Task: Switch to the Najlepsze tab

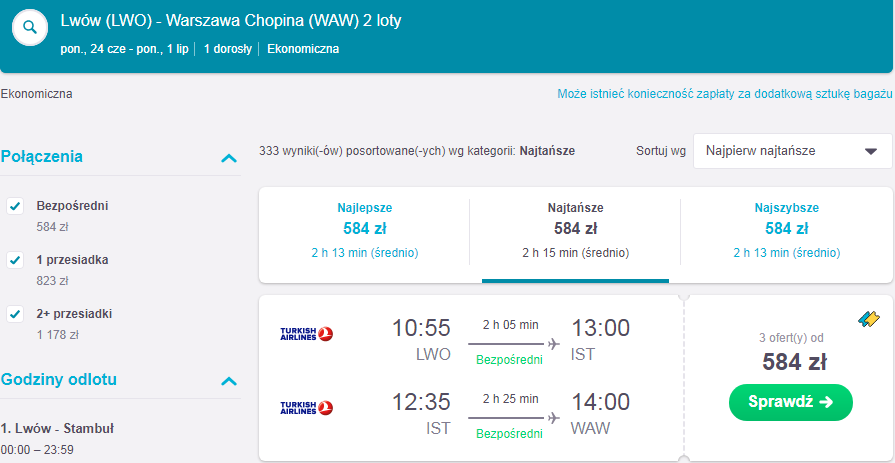Action: pos(365,233)
